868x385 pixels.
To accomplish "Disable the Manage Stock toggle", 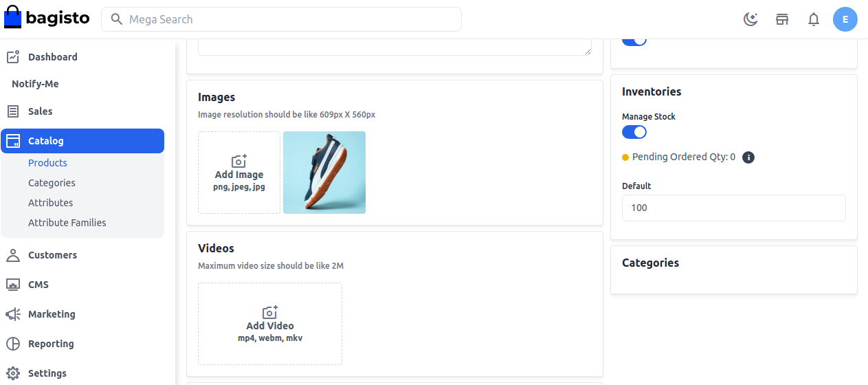I will point(634,132).
